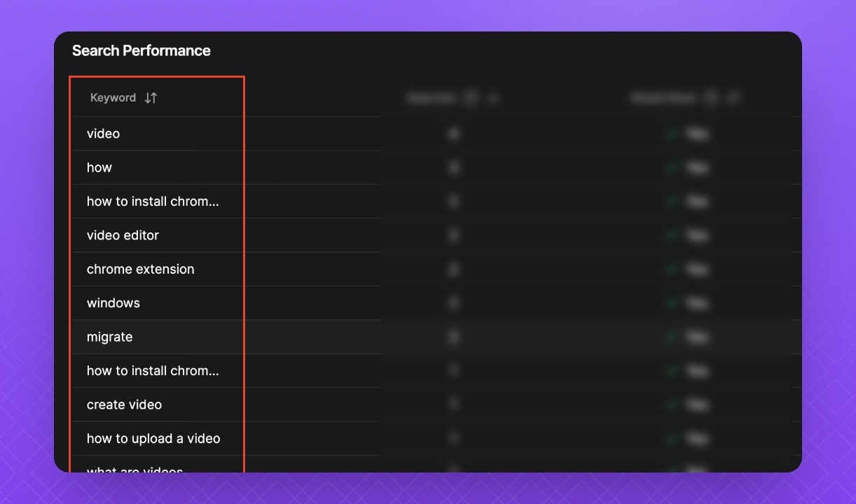856x504 pixels.
Task: Click the sort arrow in the middle column header
Action: click(x=493, y=99)
